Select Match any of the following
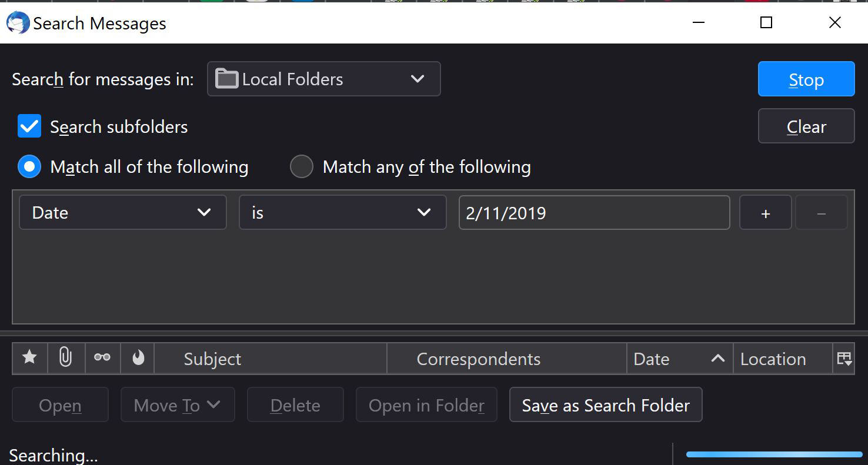The height and width of the screenshot is (465, 868). [x=302, y=167]
